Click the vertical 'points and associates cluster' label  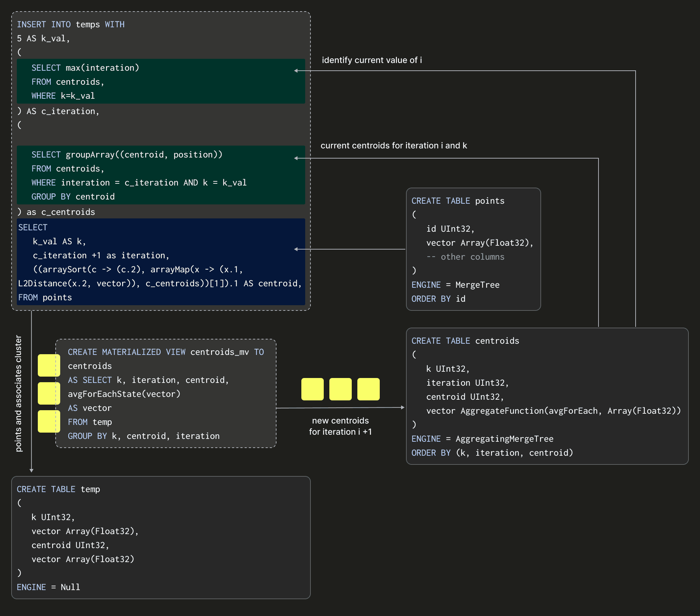coord(19,393)
